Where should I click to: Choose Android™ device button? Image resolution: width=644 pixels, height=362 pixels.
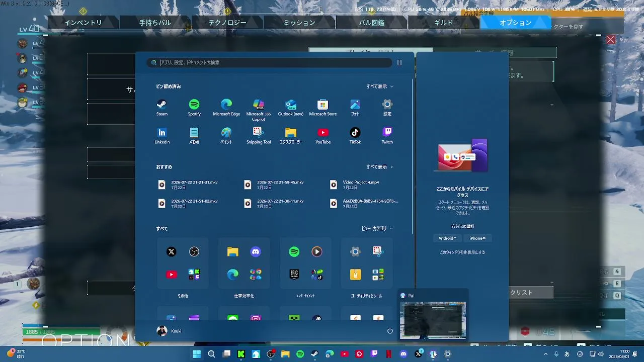point(447,238)
